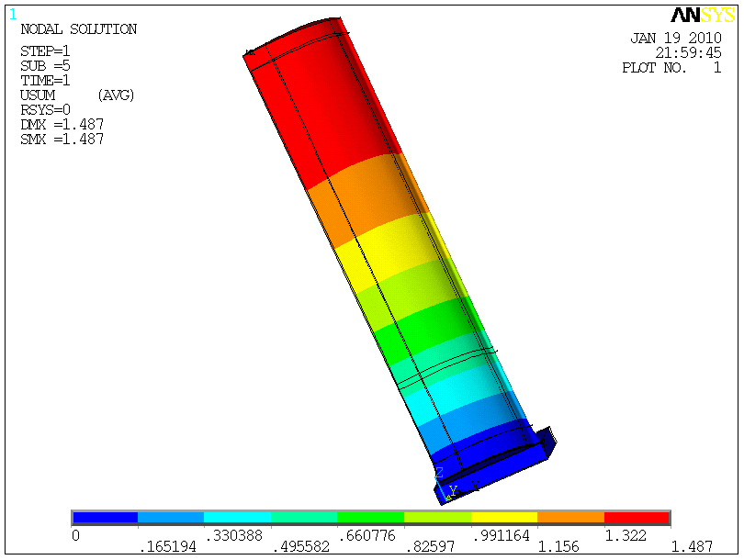Viewport: 744px width, 560px height.
Task: Click the 'DMX =1.487' value
Action: click(x=62, y=124)
